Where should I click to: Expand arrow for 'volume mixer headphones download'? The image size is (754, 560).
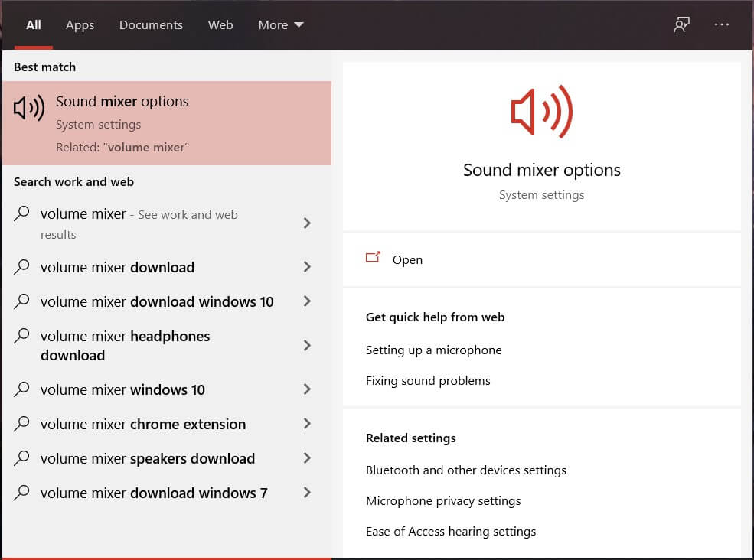[x=307, y=345]
